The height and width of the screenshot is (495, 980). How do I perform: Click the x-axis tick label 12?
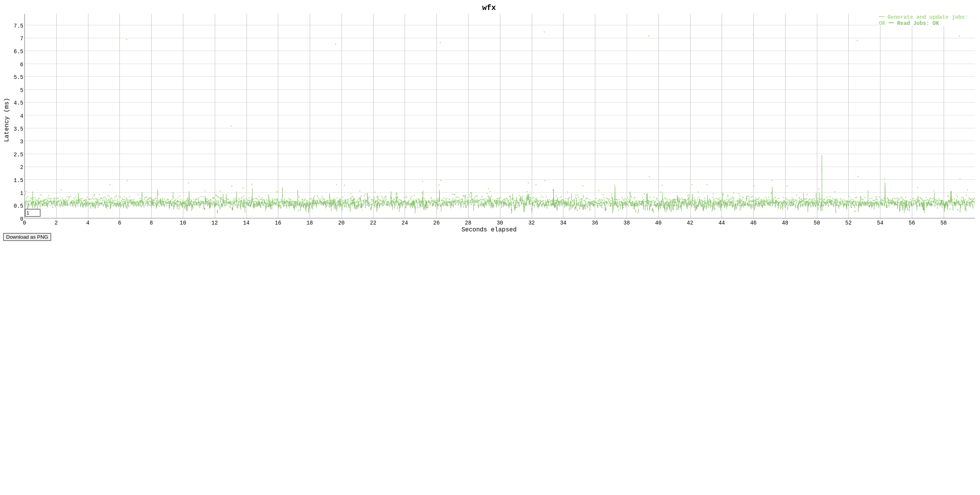point(215,223)
